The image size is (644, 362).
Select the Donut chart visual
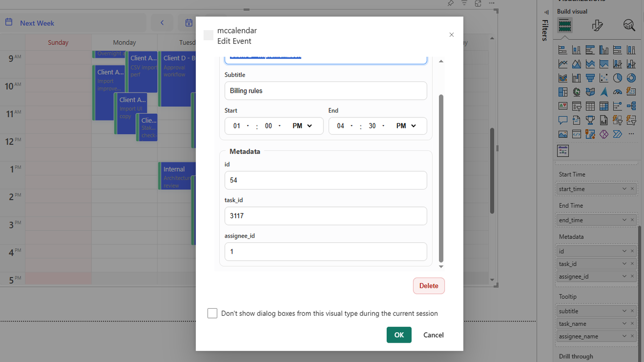tap(631, 77)
